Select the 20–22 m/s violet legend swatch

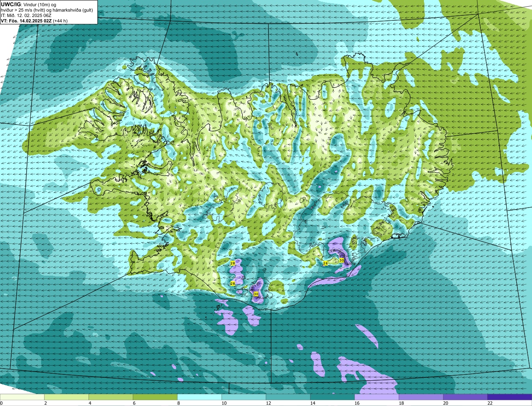click(x=465, y=397)
